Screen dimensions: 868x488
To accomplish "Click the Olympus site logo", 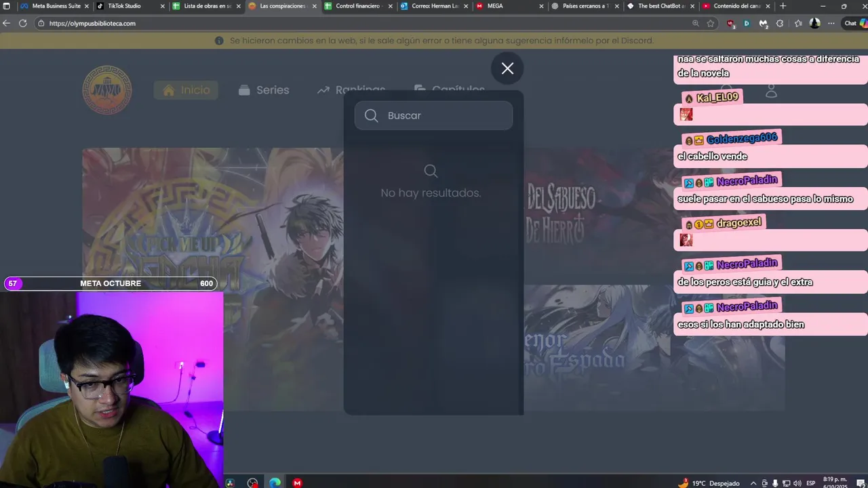I will (107, 90).
